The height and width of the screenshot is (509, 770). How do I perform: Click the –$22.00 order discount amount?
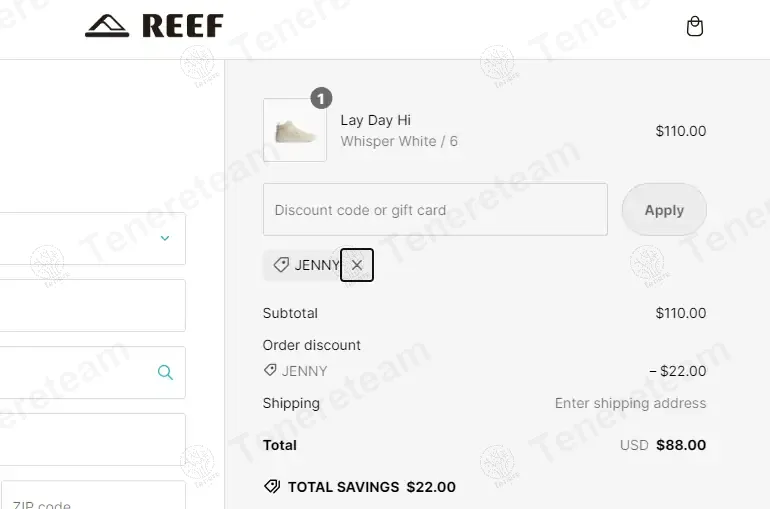pyautogui.click(x=678, y=371)
